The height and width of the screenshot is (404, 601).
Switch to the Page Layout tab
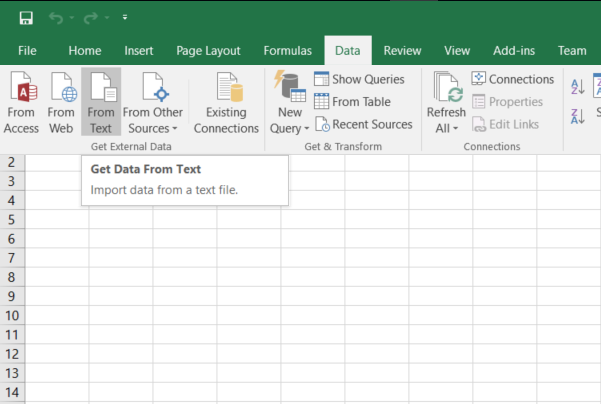click(x=208, y=51)
